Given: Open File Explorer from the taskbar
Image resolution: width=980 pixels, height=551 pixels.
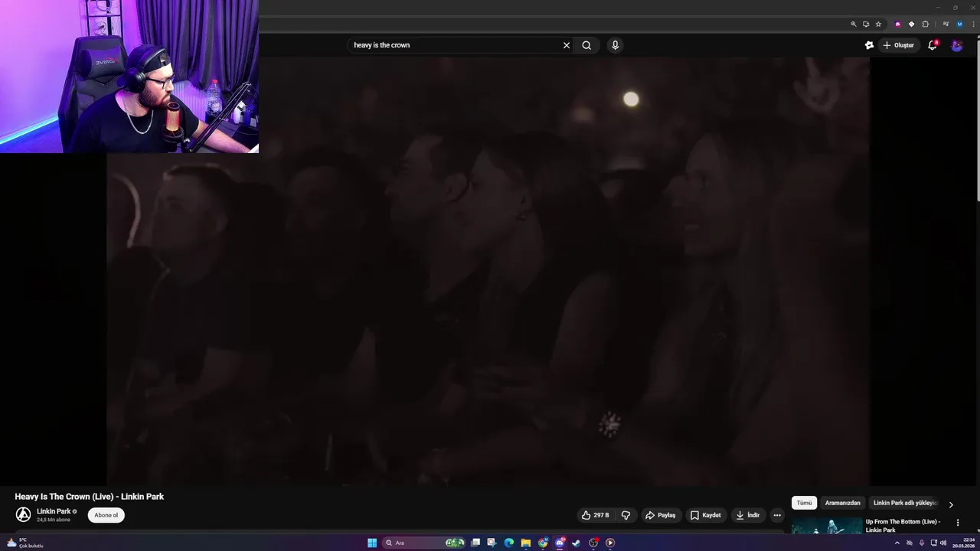Looking at the screenshot, I should click(x=525, y=543).
